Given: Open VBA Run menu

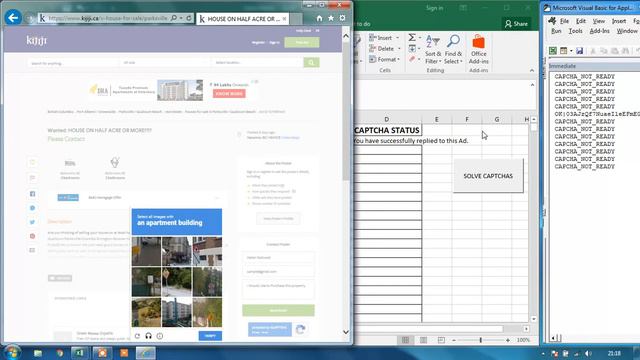Looking at the screenshot, I should 556,31.
